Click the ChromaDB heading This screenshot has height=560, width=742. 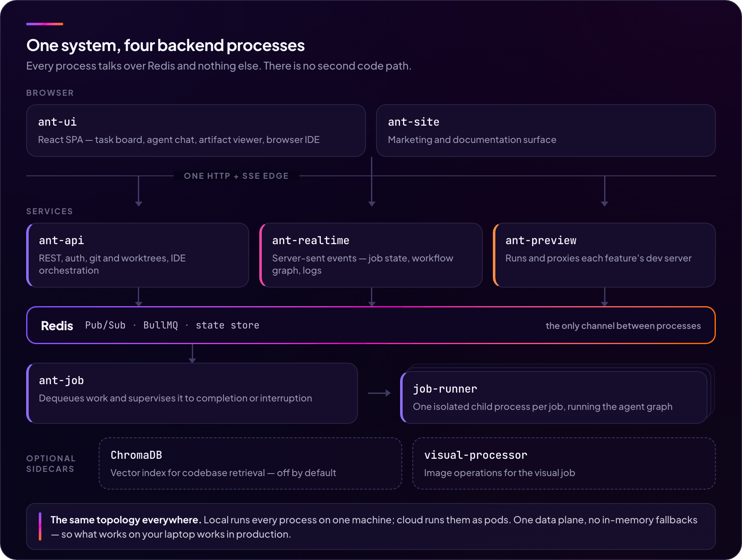tap(136, 455)
